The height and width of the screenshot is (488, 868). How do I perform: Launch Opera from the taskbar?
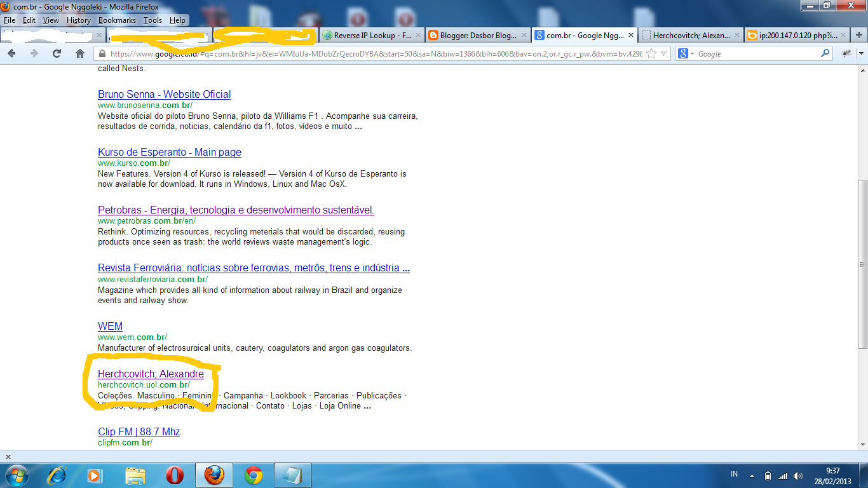click(x=174, y=475)
